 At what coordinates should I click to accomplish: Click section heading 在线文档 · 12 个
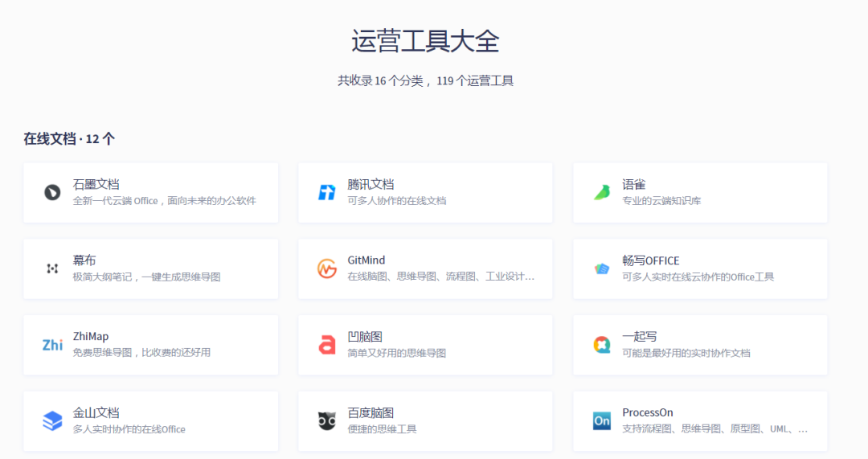coord(68,138)
